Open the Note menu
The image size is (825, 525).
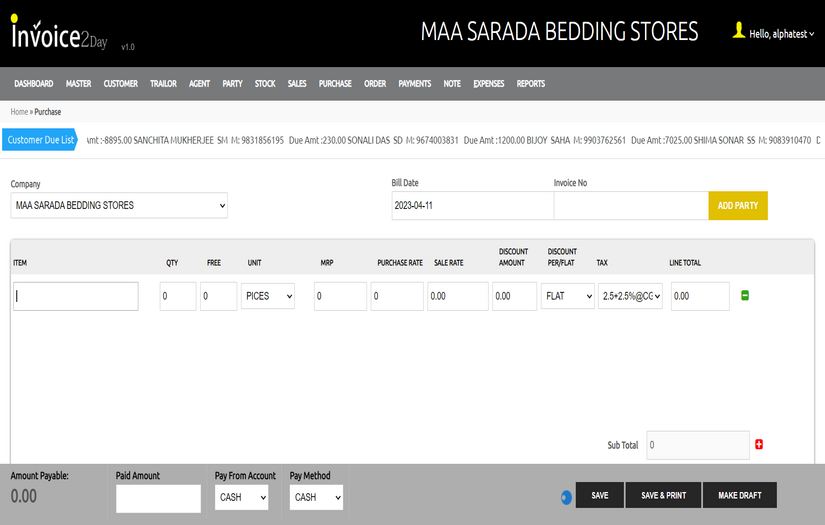pos(452,84)
